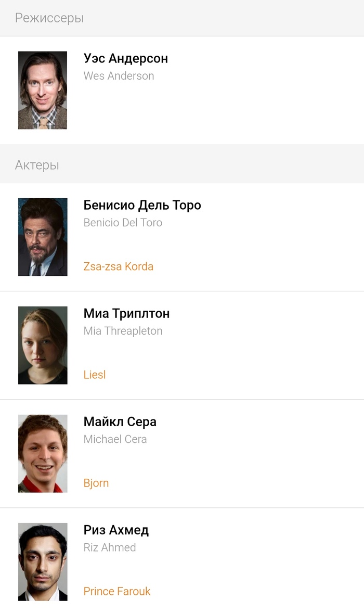Open the Liesl character link
Viewport: 364px width, 613px height.
coord(95,375)
